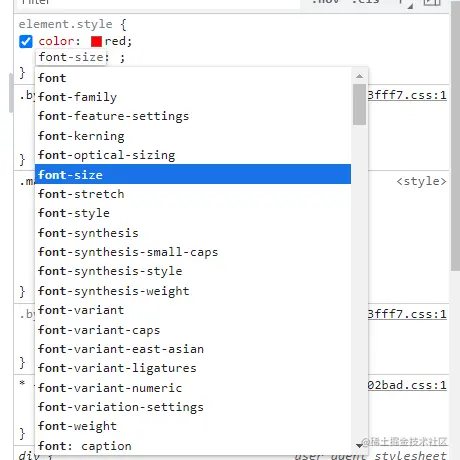Open the second 3fff7.css:1 source link
This screenshot has width=460, height=460.
pos(407,314)
